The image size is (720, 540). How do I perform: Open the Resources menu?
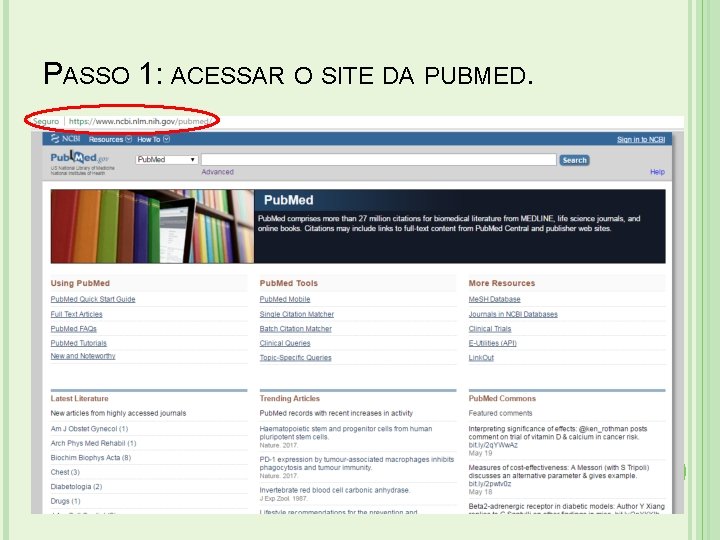point(110,139)
